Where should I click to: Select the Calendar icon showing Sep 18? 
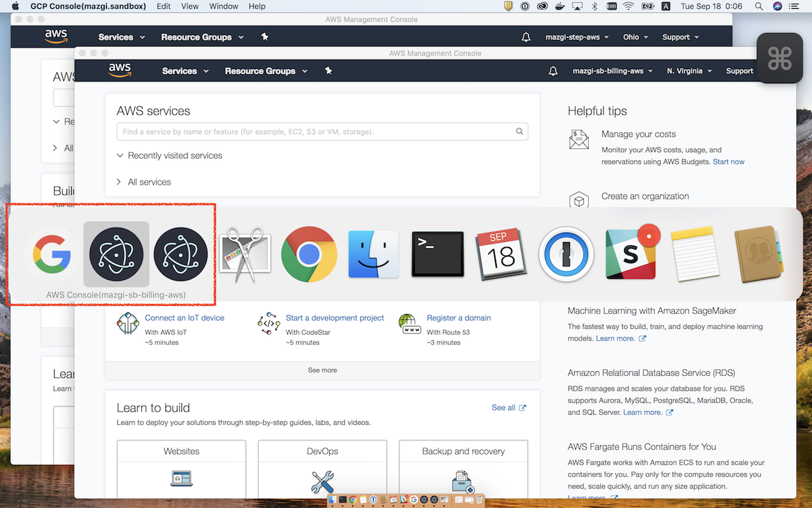pyautogui.click(x=502, y=255)
